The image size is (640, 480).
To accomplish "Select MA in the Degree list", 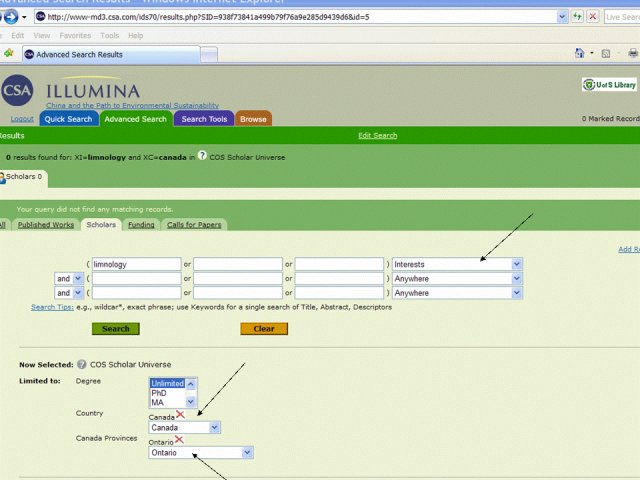I will 167,402.
